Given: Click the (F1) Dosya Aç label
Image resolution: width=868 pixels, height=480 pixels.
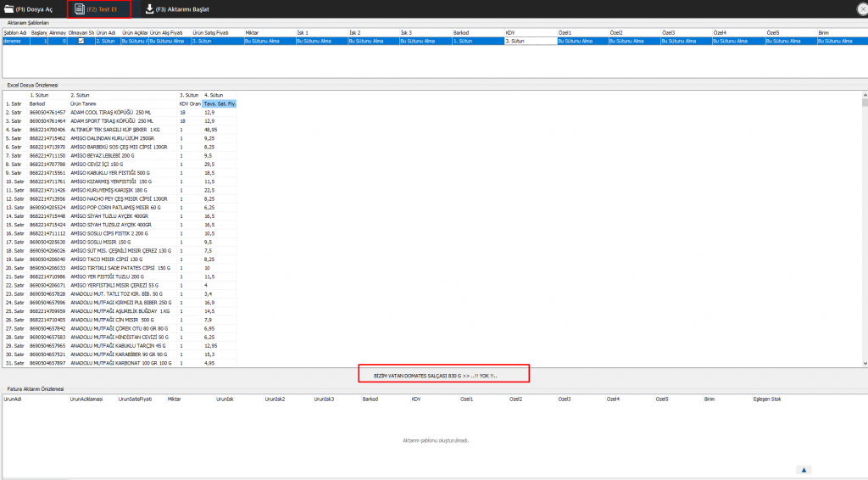Looking at the screenshot, I should [x=34, y=9].
